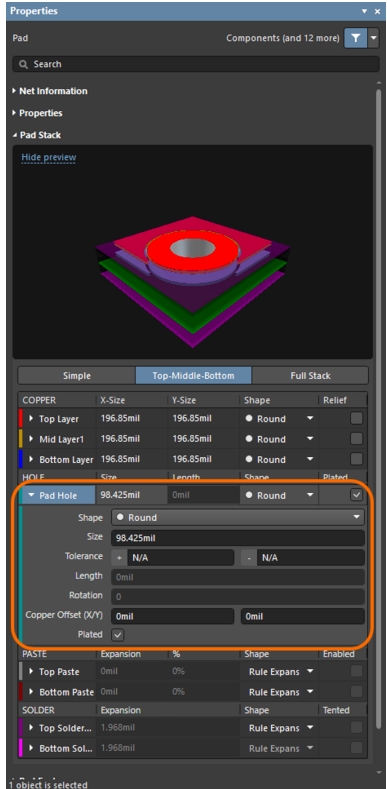Click the Top Layer red color swatch

[x=21, y=419]
